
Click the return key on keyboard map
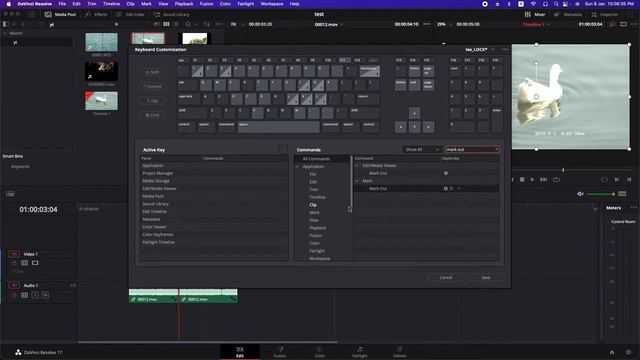tap(368, 99)
